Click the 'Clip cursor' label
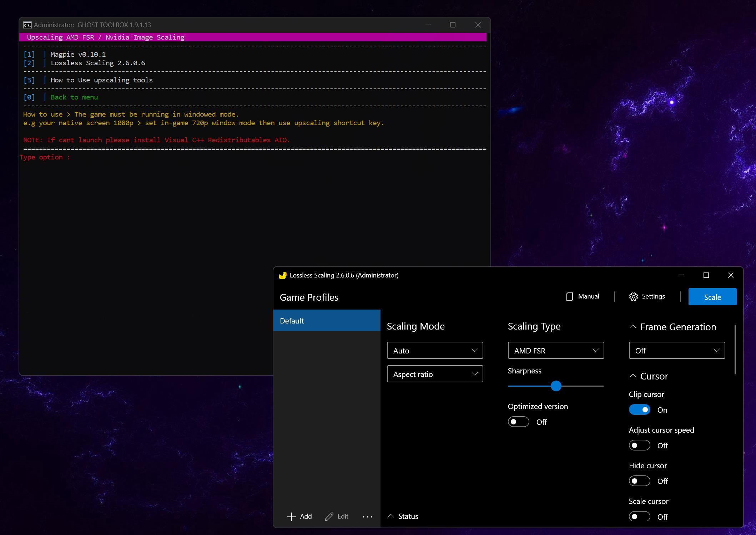 coord(646,394)
